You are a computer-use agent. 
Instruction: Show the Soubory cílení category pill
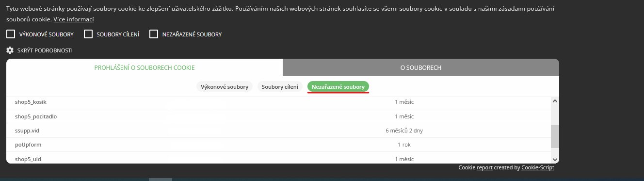tap(280, 87)
